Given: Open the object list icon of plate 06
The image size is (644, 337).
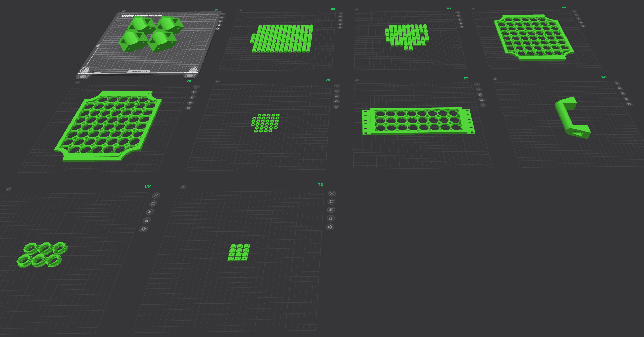Looking at the screenshot, I should (337, 90).
